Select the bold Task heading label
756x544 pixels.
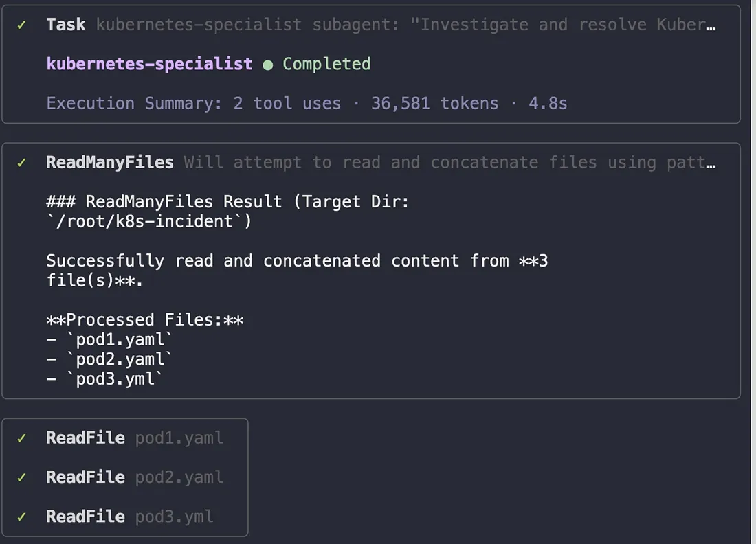[66, 25]
